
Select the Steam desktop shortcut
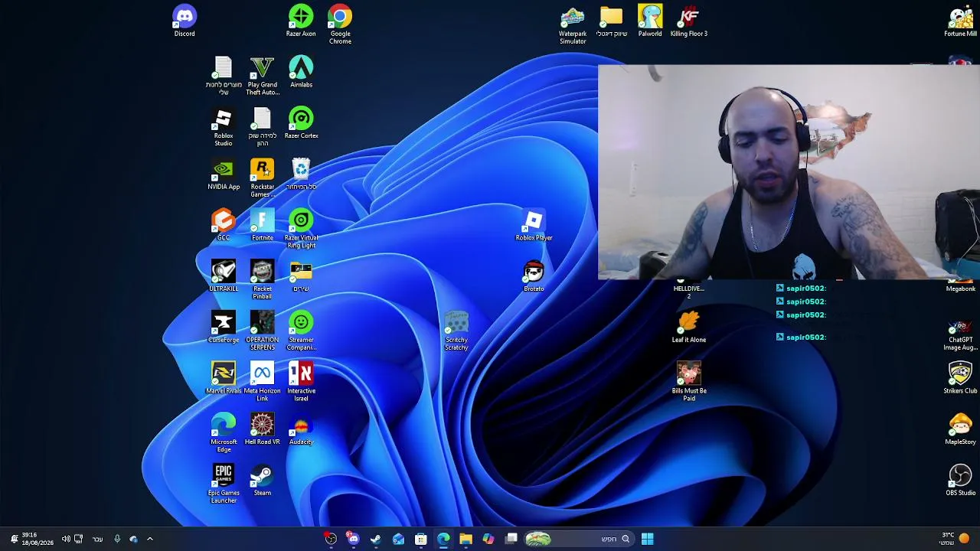(x=262, y=481)
